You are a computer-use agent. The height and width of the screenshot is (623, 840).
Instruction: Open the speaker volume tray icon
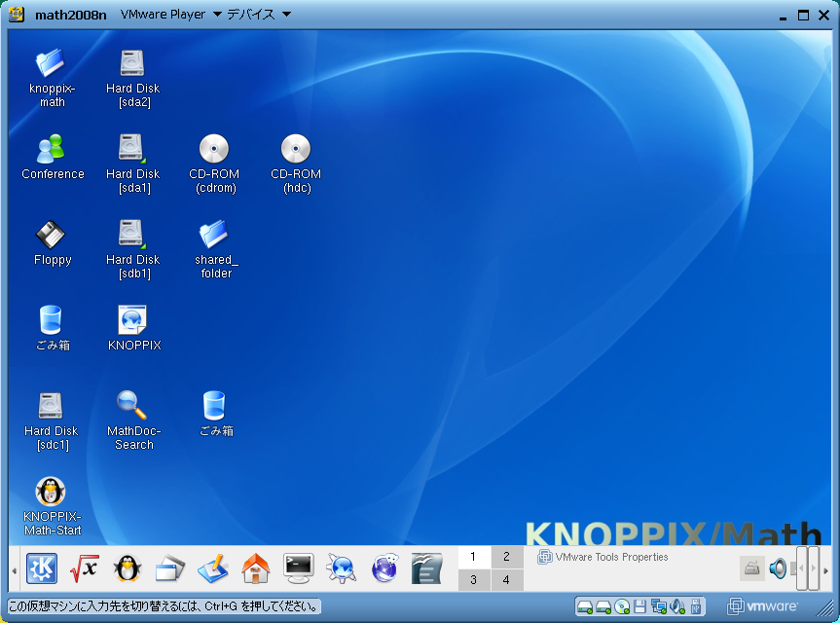click(778, 568)
